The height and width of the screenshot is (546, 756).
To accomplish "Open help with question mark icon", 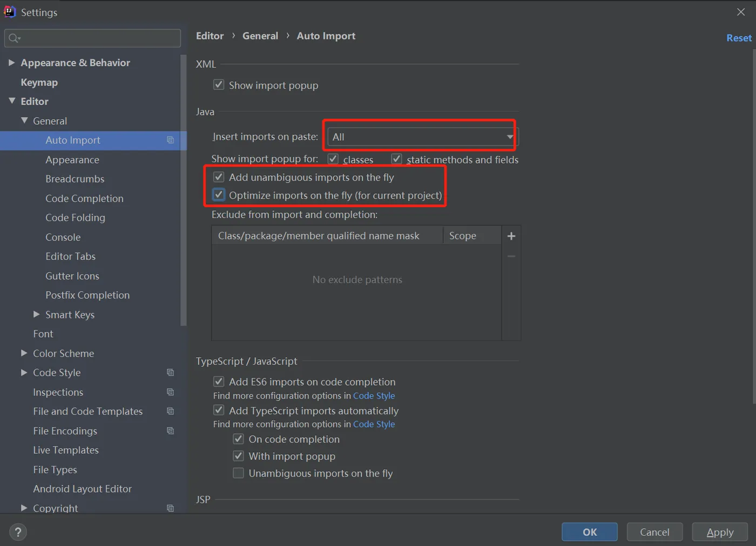I will tap(18, 533).
